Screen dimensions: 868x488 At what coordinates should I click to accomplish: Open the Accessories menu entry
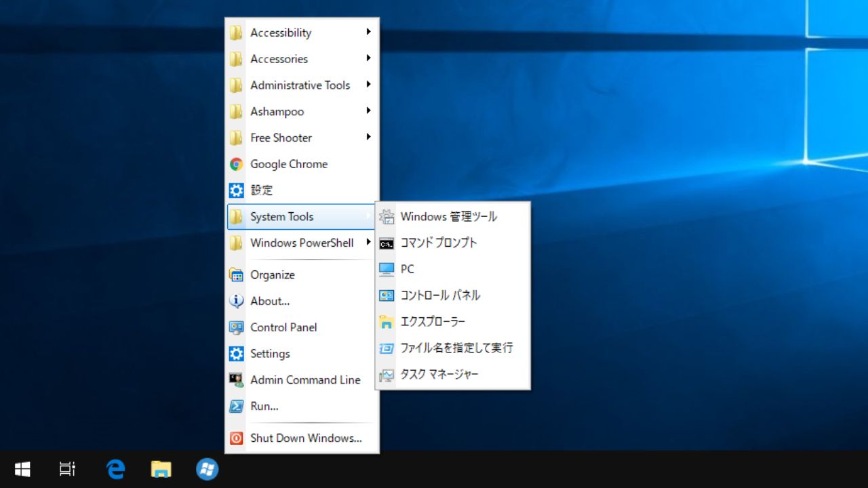302,59
